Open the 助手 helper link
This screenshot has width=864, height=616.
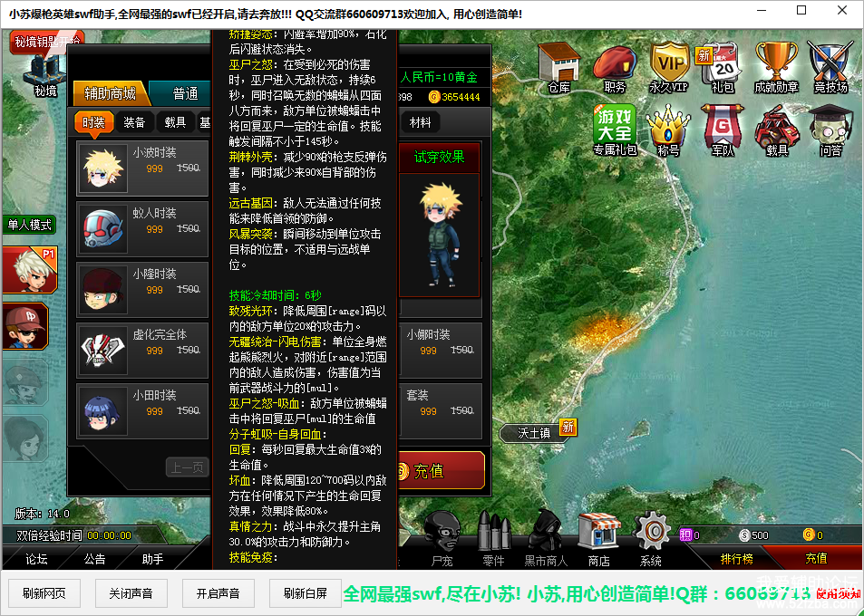(x=152, y=559)
